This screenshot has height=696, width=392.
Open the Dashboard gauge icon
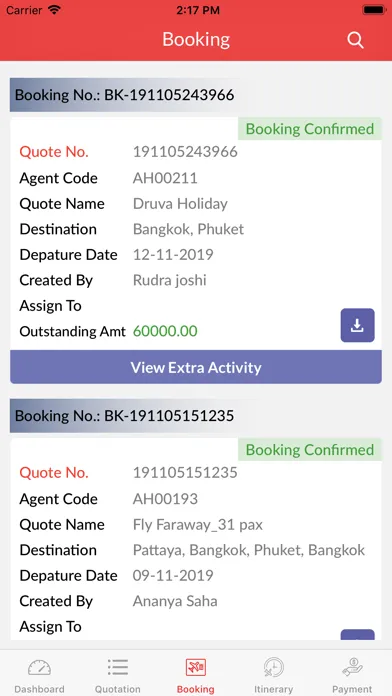[40, 667]
